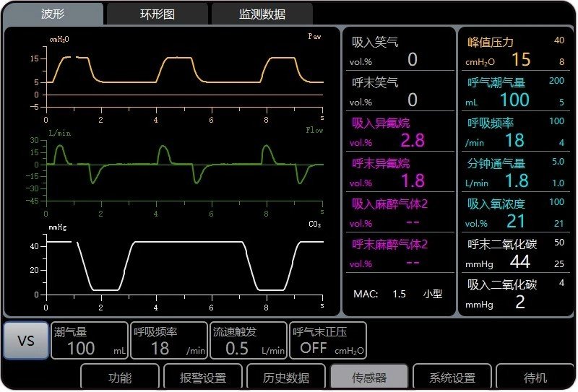Open the 环形图 tab
The image size is (578, 392).
[157, 14]
